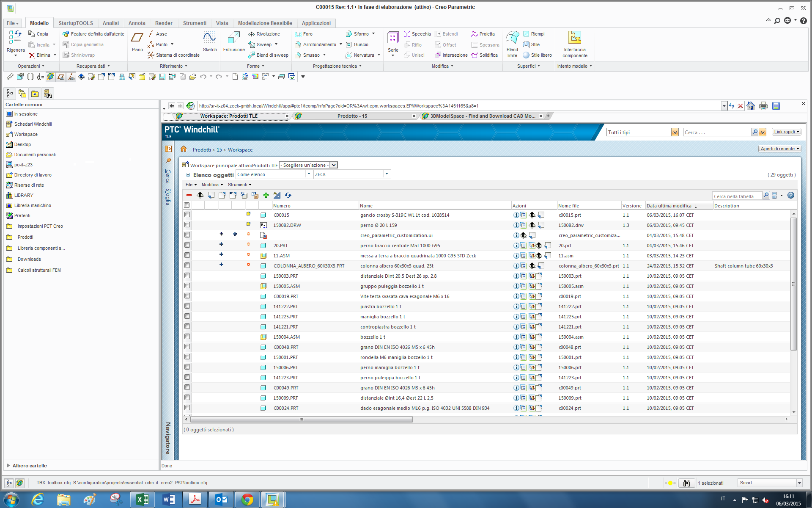812x508 pixels.
Task: Toggle the select-all checkbox in table header
Action: pyautogui.click(x=187, y=205)
